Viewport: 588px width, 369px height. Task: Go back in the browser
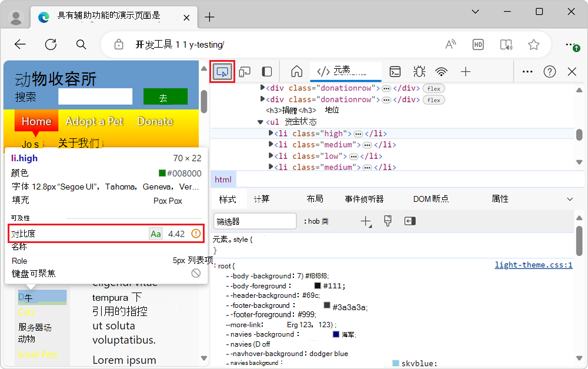click(x=20, y=44)
